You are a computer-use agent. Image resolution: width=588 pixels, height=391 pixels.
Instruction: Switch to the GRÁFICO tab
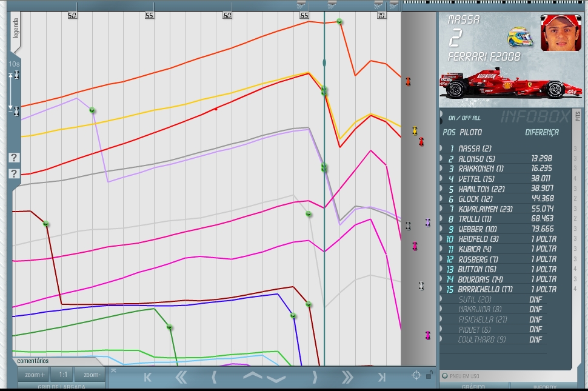tap(473, 386)
